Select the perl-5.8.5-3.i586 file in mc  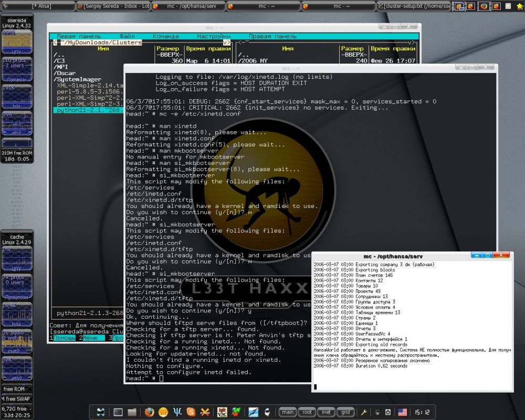(90, 91)
